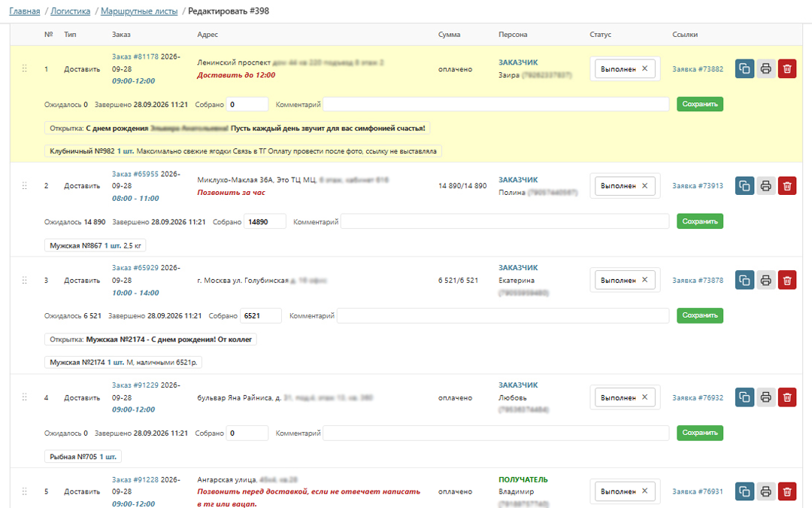Clear the Выполнен status of order #81178
The height and width of the screenshot is (508, 812).
(645, 68)
